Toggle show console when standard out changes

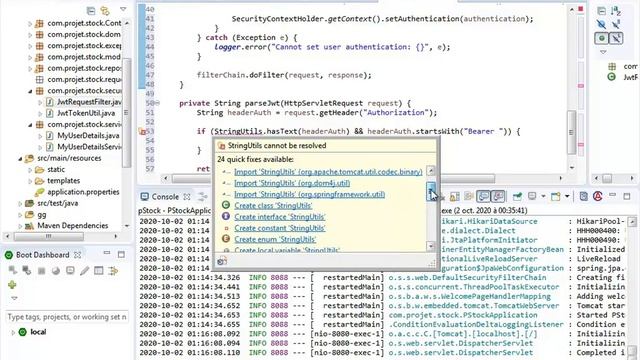483,197
